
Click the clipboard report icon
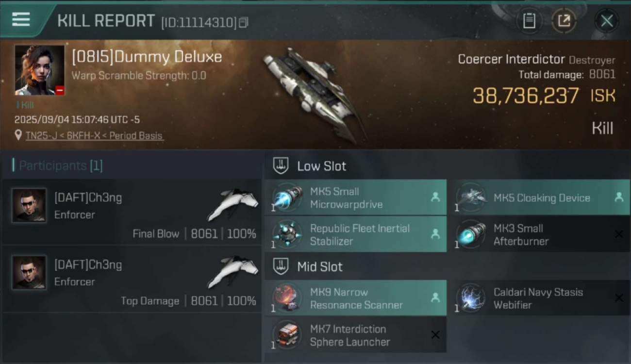[x=529, y=21]
